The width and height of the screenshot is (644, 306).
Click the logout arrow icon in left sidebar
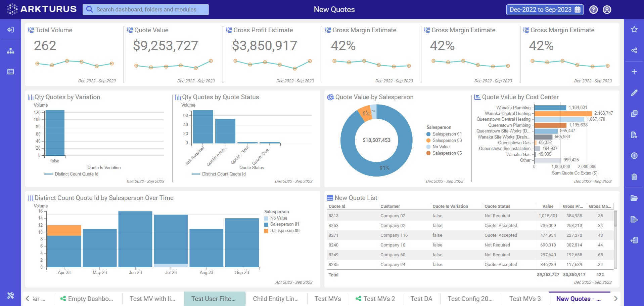11,30
